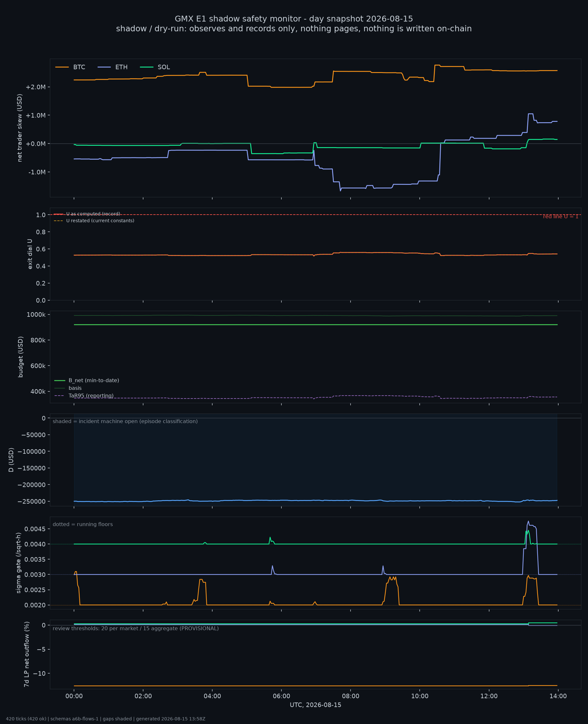This screenshot has height=724, width=588.
Task: Click legend entry "B_net (min-to-date)"
Action: pos(94,380)
